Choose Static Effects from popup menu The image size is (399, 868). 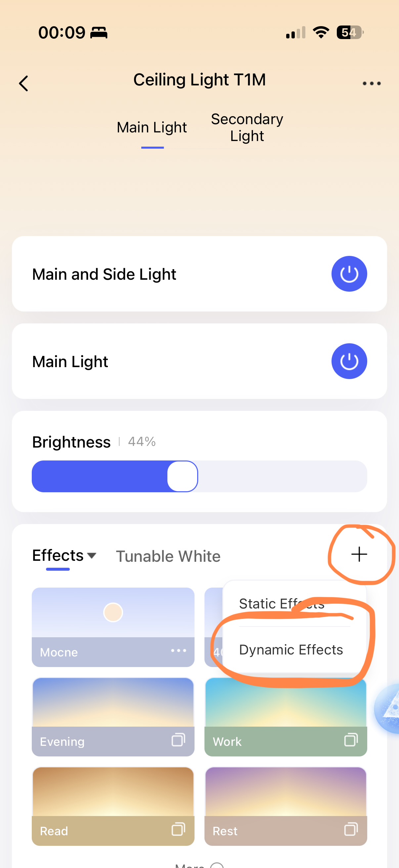pyautogui.click(x=282, y=603)
